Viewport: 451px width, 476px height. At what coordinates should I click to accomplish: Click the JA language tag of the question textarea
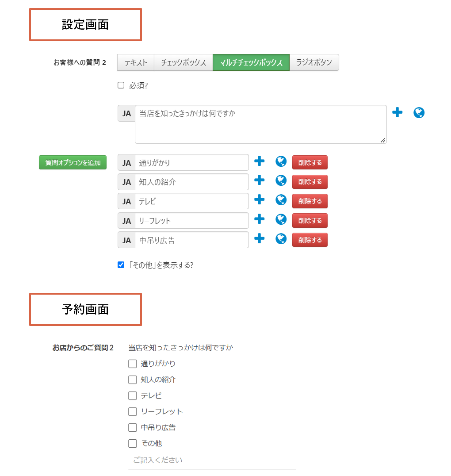tap(126, 114)
